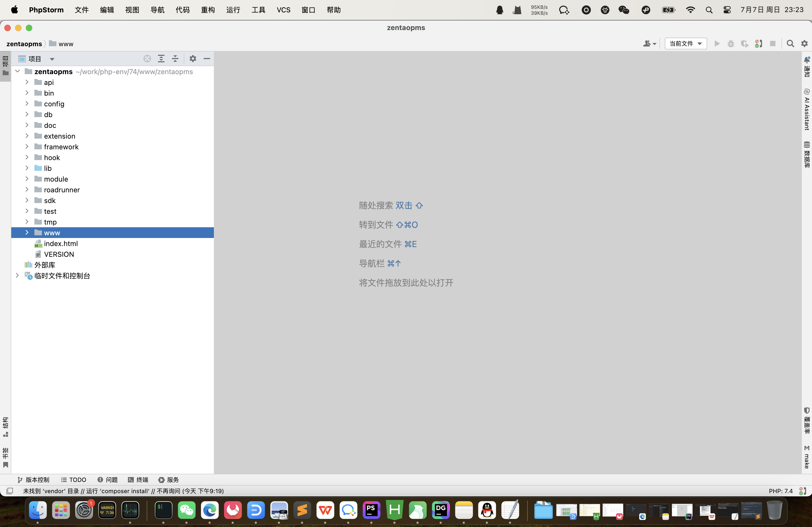Open IDE settings gear in toolbar

(804, 44)
